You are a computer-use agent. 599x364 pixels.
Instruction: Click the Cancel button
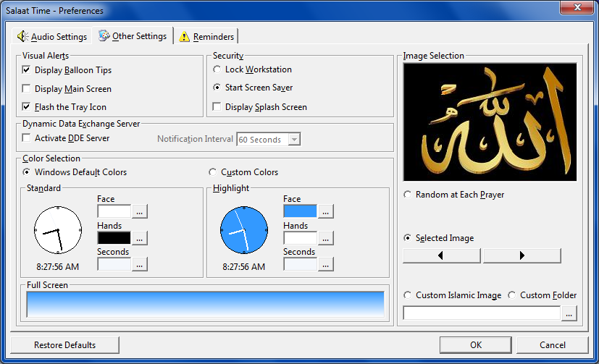tap(553, 345)
